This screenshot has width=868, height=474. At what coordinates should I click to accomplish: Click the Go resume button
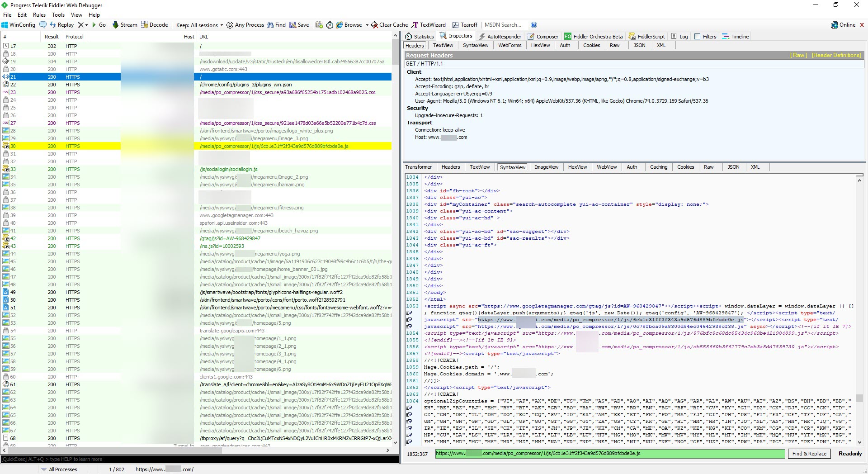[x=99, y=25]
